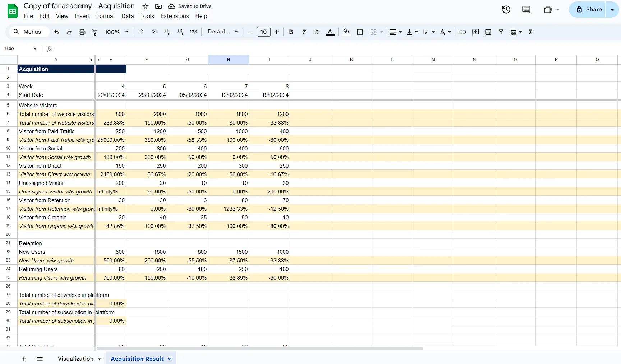Viewport: 621px width, 364px height.
Task: Click the video call camera icon
Action: (x=548, y=10)
